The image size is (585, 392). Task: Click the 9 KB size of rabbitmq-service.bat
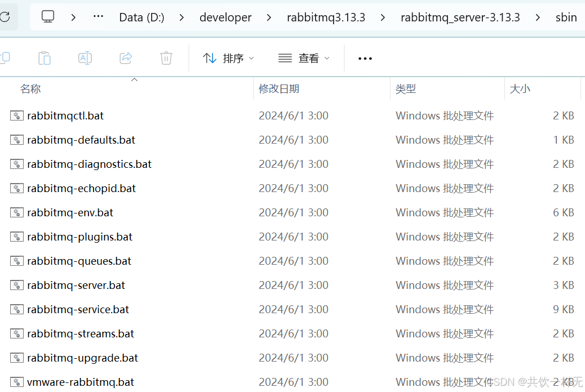click(x=564, y=310)
